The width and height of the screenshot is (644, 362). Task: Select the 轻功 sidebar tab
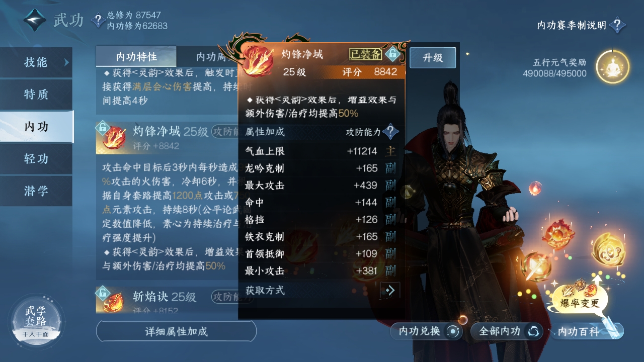coord(36,159)
